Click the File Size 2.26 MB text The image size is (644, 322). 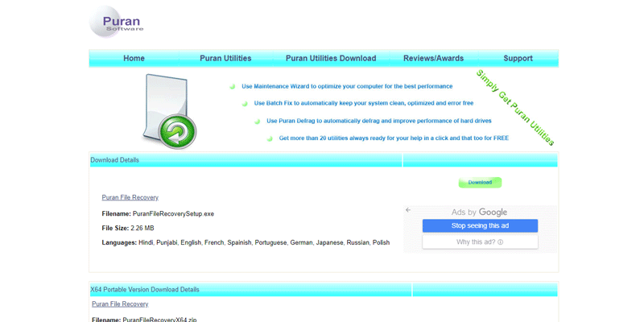tap(128, 228)
